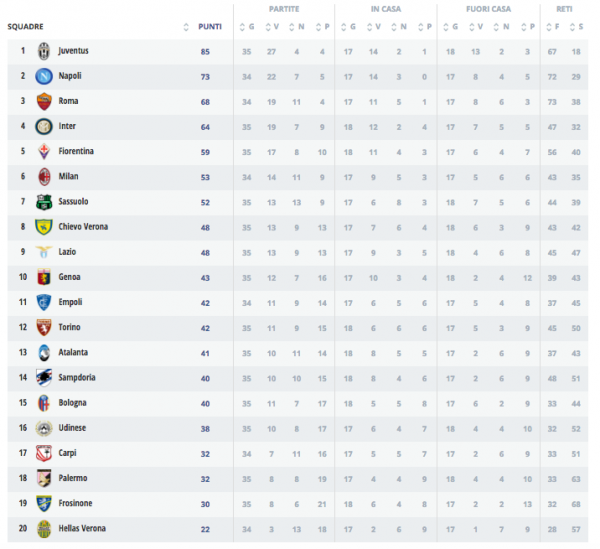Click Frosinone's points value 30
The height and width of the screenshot is (549, 600).
click(x=204, y=503)
